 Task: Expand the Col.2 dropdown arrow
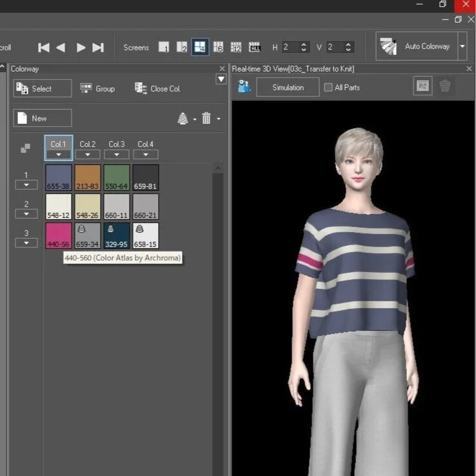click(88, 155)
